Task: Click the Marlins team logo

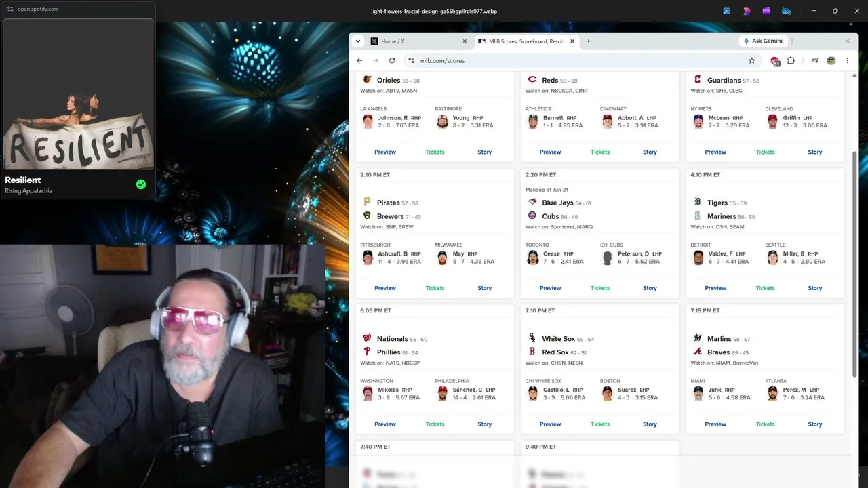Action: [x=697, y=338]
